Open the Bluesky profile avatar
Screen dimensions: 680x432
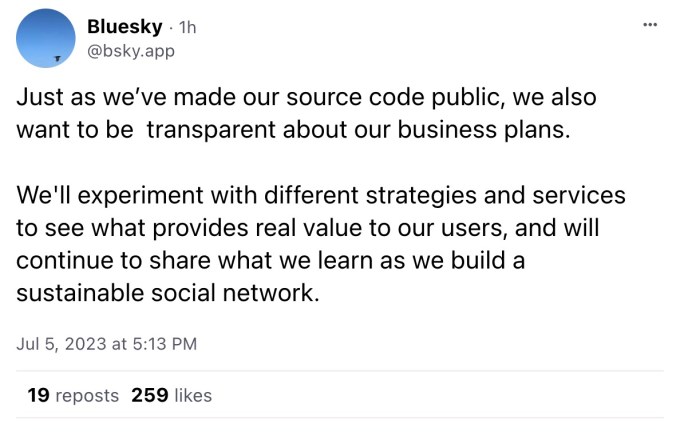click(45, 38)
